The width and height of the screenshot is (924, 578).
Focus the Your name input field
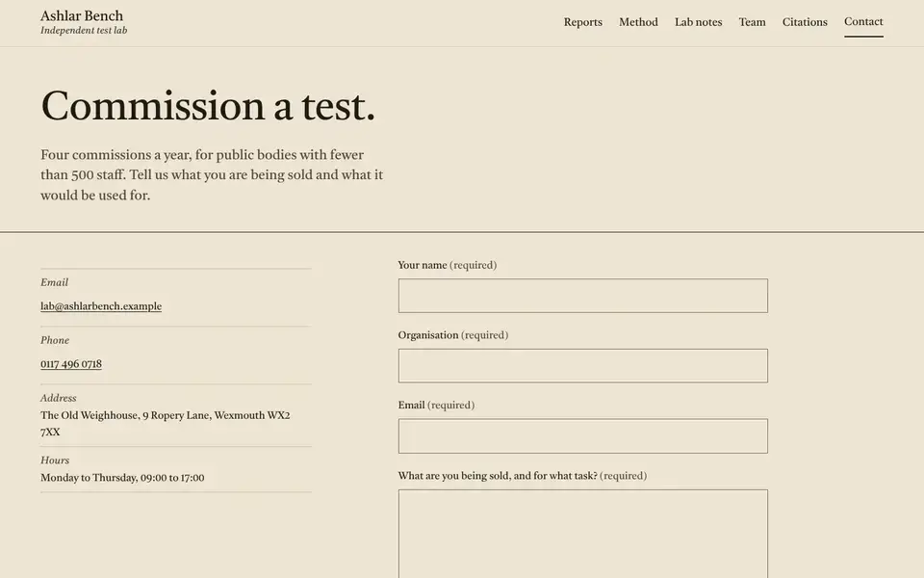click(583, 296)
